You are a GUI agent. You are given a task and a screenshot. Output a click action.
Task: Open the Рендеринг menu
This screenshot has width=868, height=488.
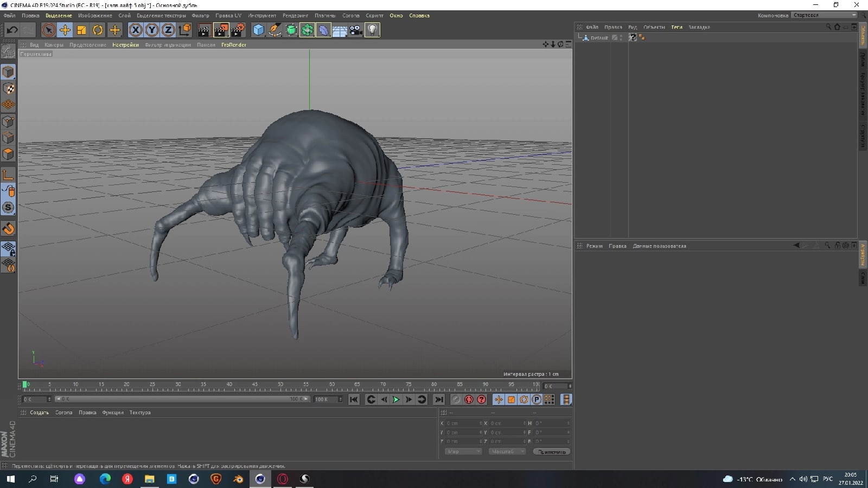[x=295, y=16]
